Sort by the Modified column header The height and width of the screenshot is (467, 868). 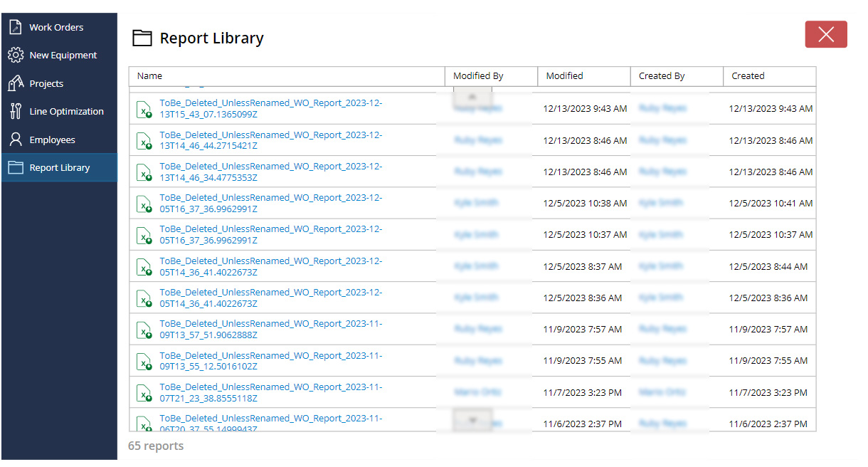tap(564, 76)
